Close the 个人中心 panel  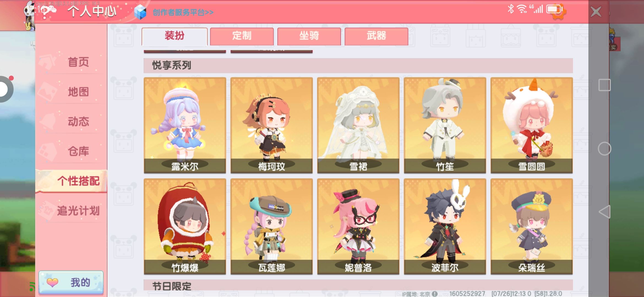[596, 12]
